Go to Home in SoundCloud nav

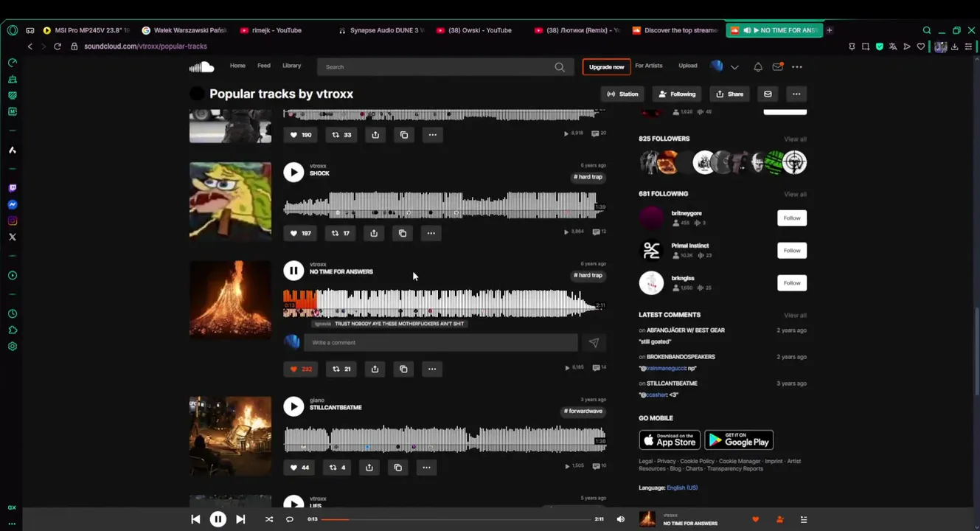coord(237,66)
